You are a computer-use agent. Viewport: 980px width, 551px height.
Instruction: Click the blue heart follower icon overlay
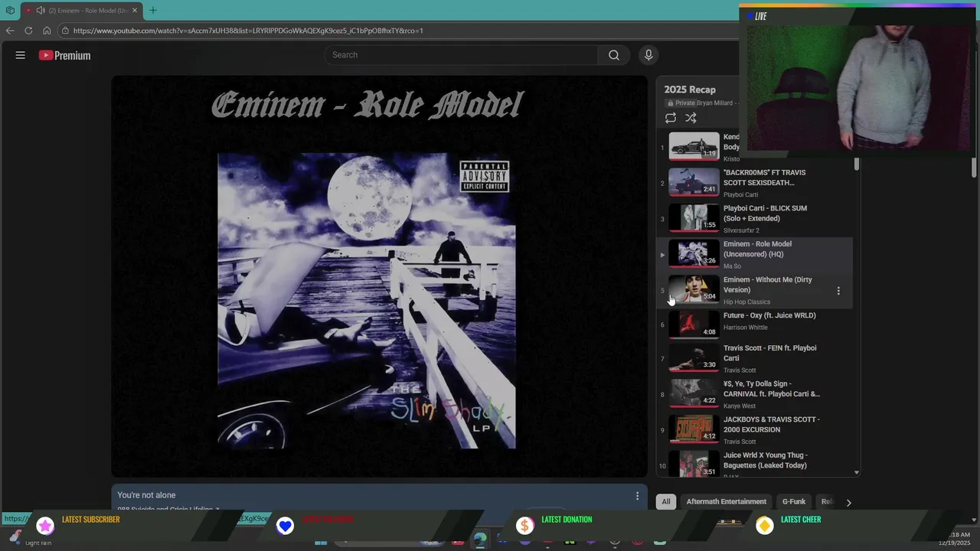tap(285, 526)
